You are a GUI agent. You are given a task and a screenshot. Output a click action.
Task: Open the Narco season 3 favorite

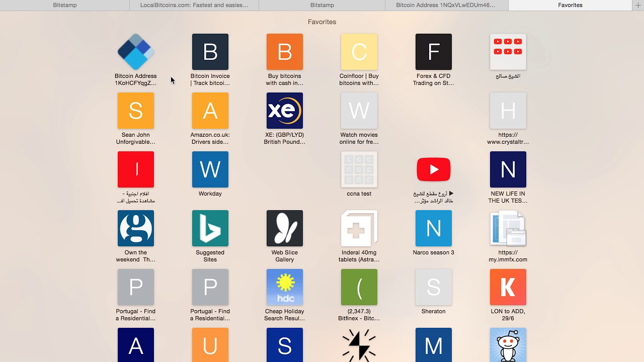(434, 228)
